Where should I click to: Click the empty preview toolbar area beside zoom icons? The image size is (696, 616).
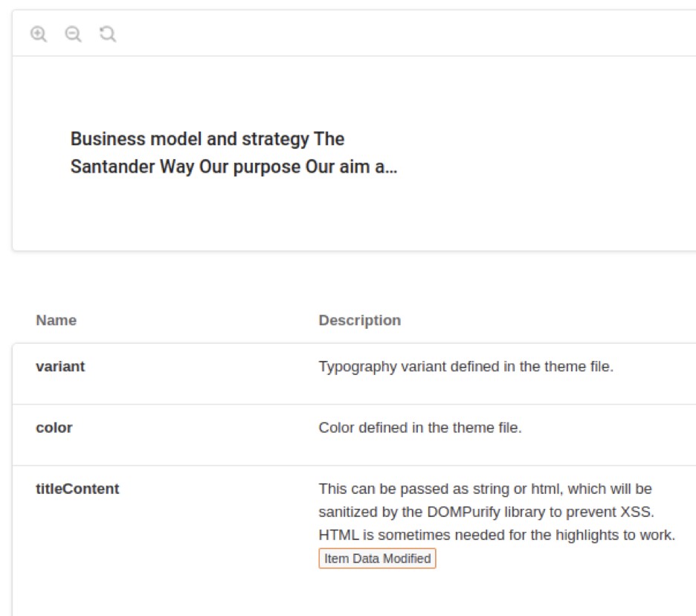399,33
